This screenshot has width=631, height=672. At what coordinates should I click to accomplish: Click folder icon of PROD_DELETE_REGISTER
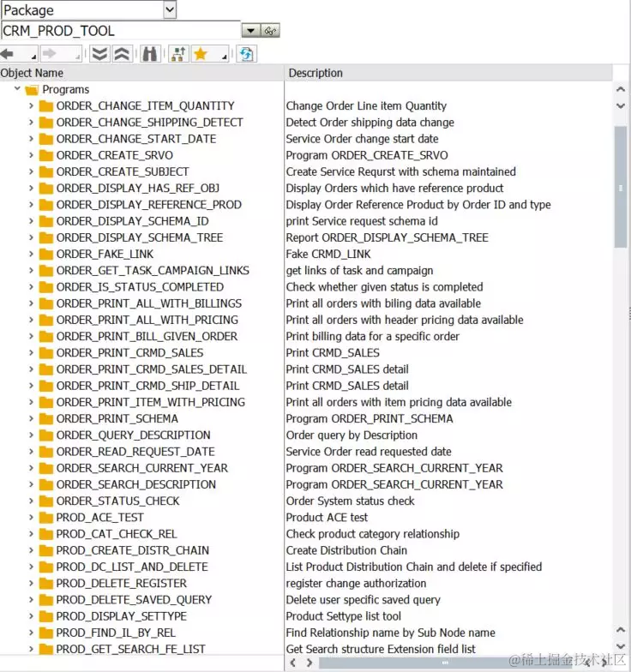[x=46, y=583]
